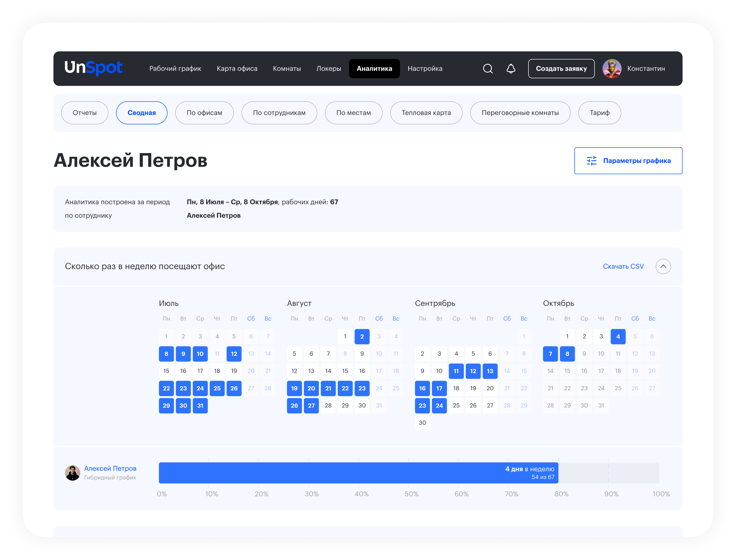Image resolution: width=736 pixels, height=560 pixels.
Task: Click the search magnifier icon
Action: point(488,69)
